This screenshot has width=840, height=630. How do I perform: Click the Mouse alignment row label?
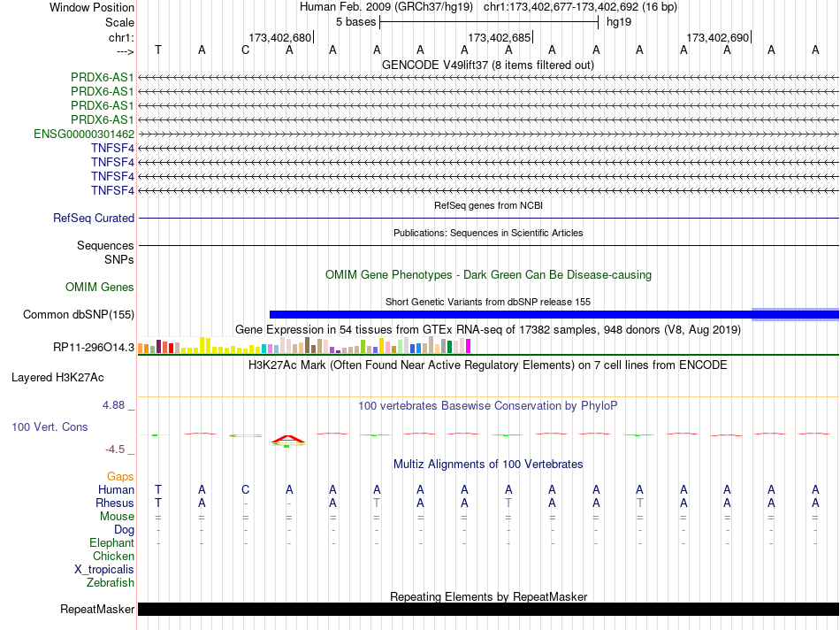(117, 517)
